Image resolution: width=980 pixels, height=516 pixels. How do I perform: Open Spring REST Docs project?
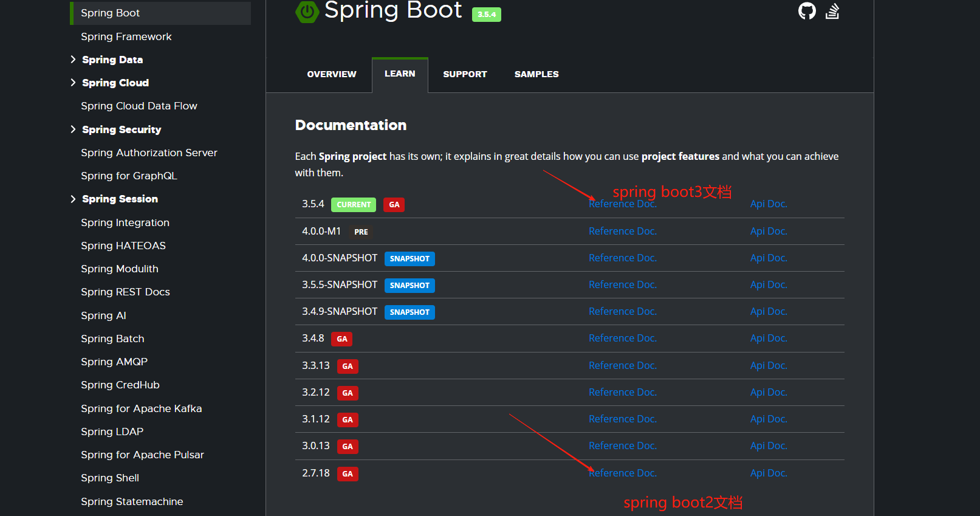coord(125,292)
